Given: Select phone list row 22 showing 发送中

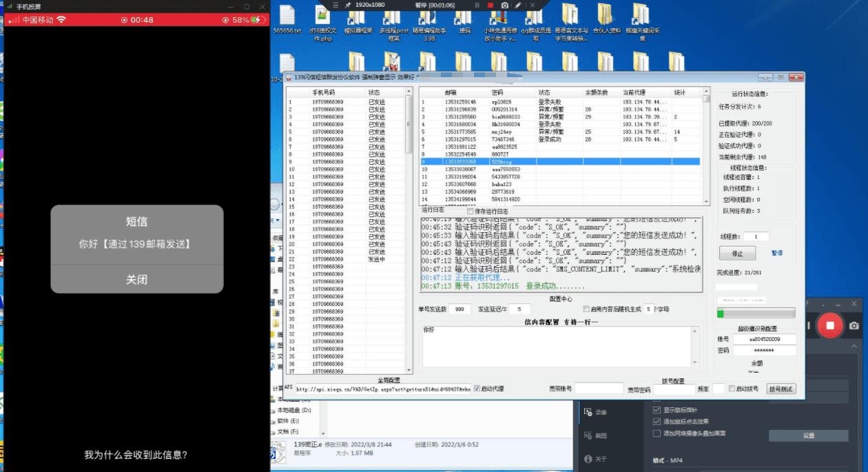Looking at the screenshot, I should pos(347,259).
